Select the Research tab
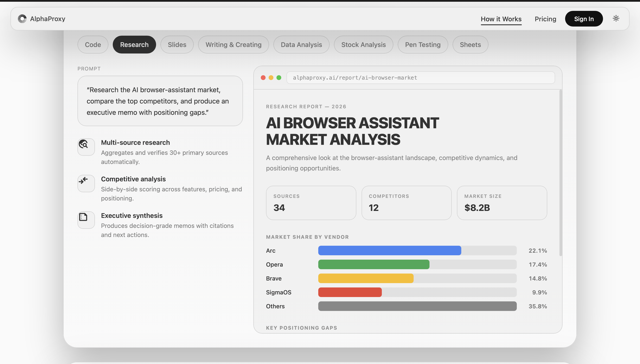Image resolution: width=640 pixels, height=364 pixels. 134,45
